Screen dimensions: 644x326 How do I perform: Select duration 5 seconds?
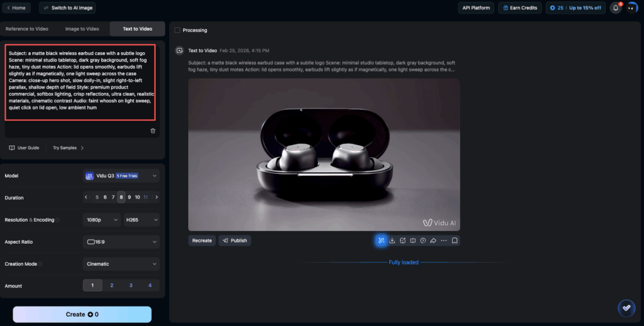pyautogui.click(x=97, y=197)
